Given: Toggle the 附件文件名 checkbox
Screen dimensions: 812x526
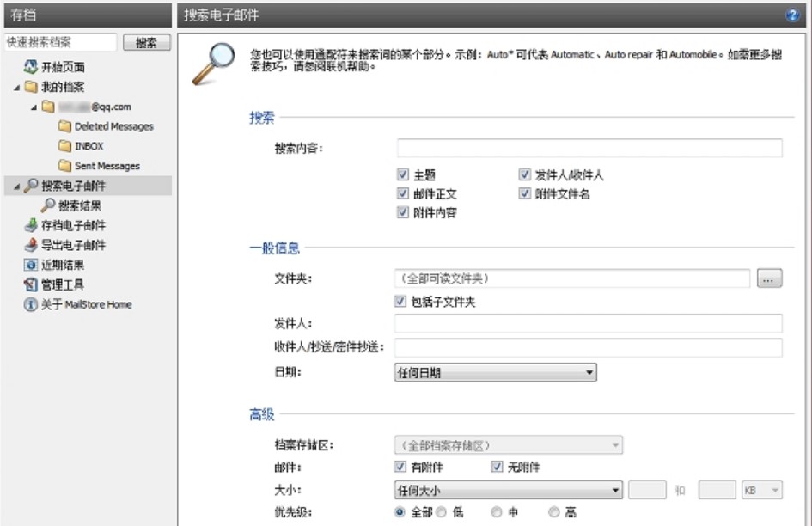Looking at the screenshot, I should coord(524,193).
